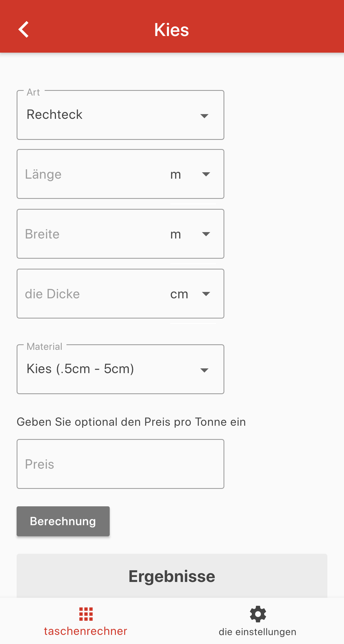Click the die Dicke dropdown arrow
Image resolution: width=344 pixels, height=644 pixels.
206,294
